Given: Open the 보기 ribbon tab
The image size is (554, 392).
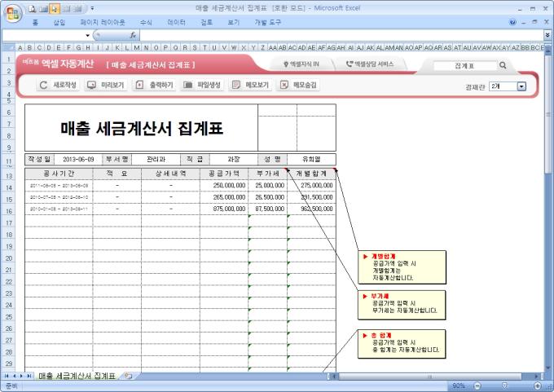Looking at the screenshot, I should (233, 22).
